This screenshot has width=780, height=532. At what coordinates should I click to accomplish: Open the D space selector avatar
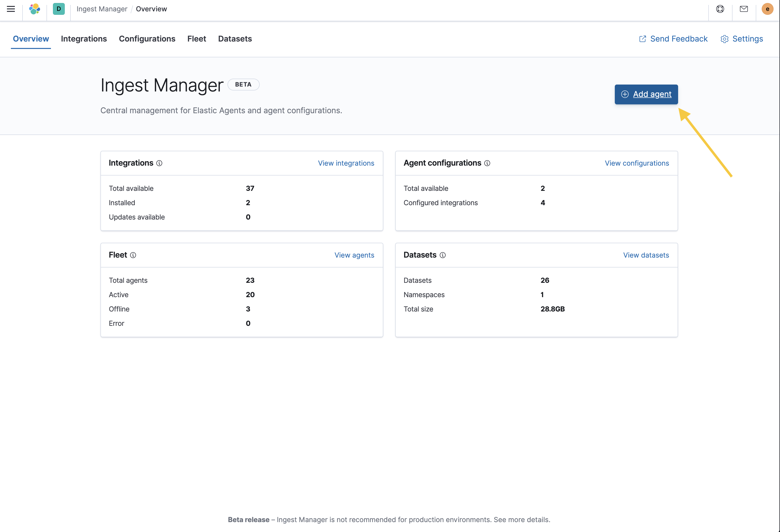click(x=59, y=9)
